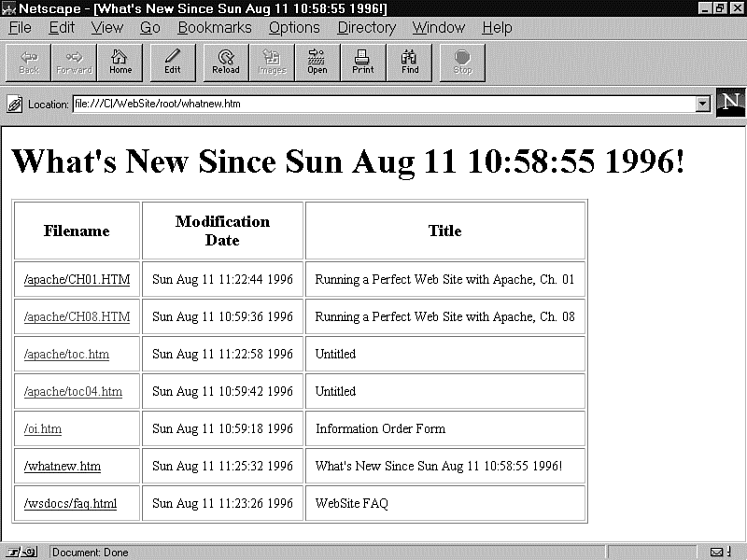The image size is (747, 560).
Task: Expand the Location history dropdown arrow
Action: pos(703,104)
